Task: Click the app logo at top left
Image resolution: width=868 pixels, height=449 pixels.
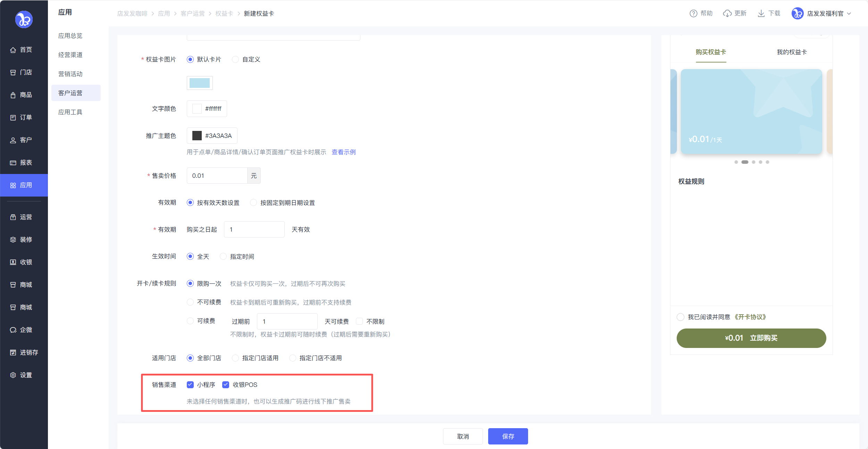Action: 24,19
